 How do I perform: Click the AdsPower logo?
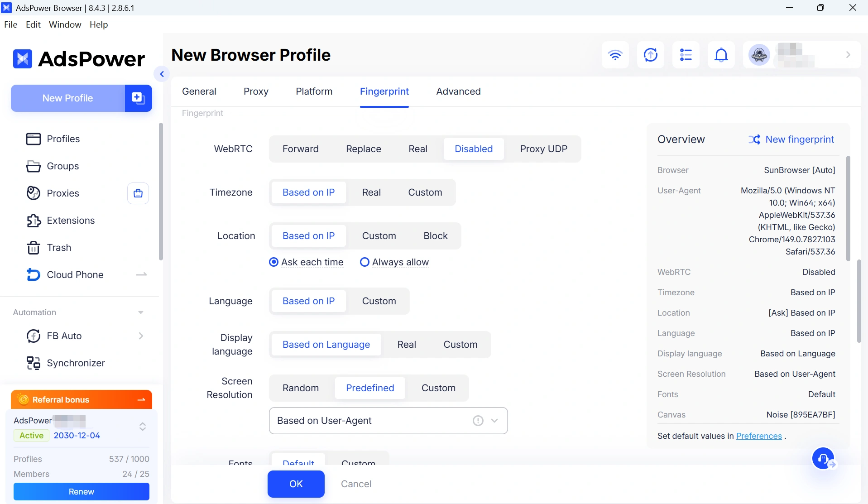[x=79, y=59]
